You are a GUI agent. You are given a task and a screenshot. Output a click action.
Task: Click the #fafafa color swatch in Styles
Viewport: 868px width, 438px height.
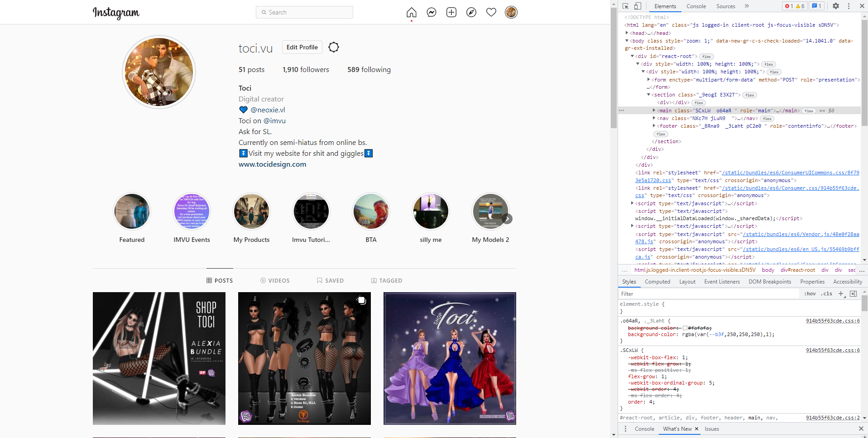[x=685, y=328]
